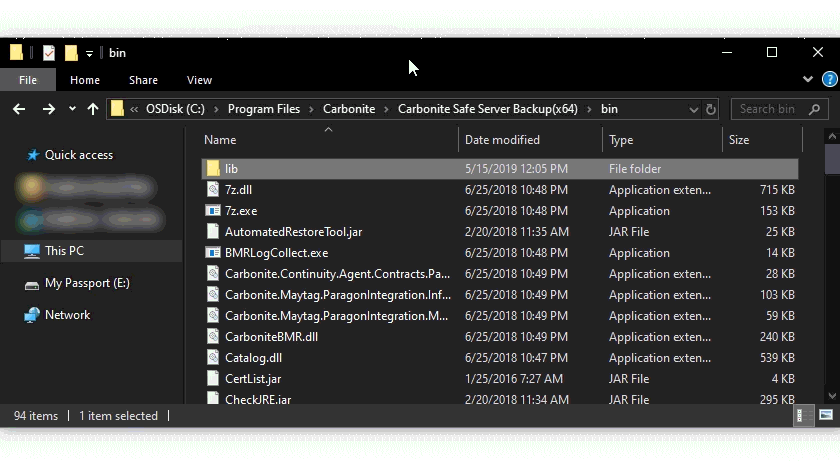840x464 pixels.
Task: Open Explorer help with question mark icon
Action: [830, 79]
